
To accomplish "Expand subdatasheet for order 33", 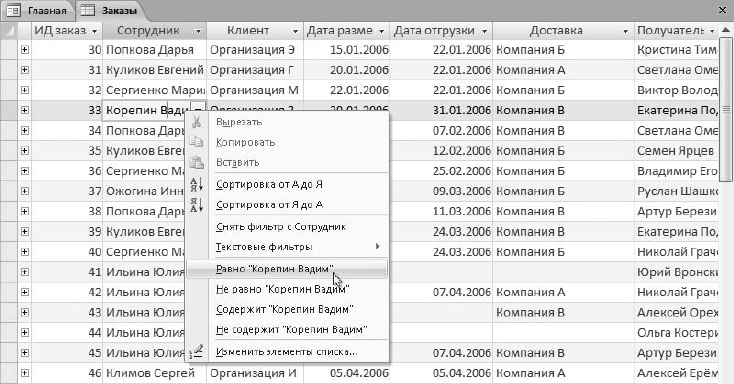I will click(x=25, y=110).
